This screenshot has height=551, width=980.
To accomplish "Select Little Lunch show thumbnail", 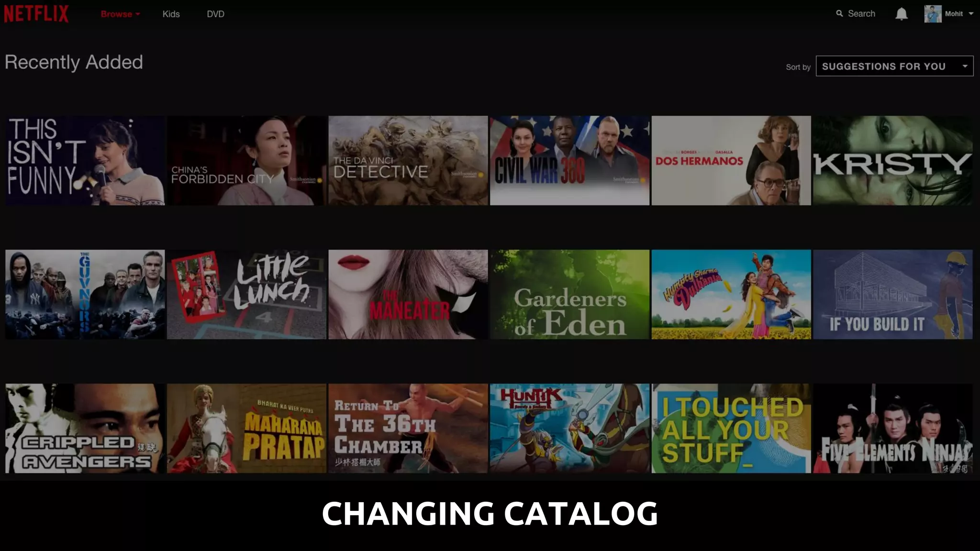I will (246, 295).
